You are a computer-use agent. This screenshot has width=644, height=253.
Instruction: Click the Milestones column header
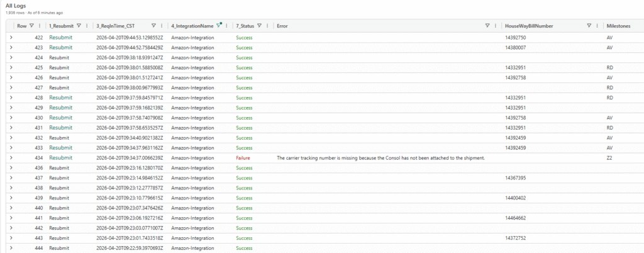pos(619,26)
